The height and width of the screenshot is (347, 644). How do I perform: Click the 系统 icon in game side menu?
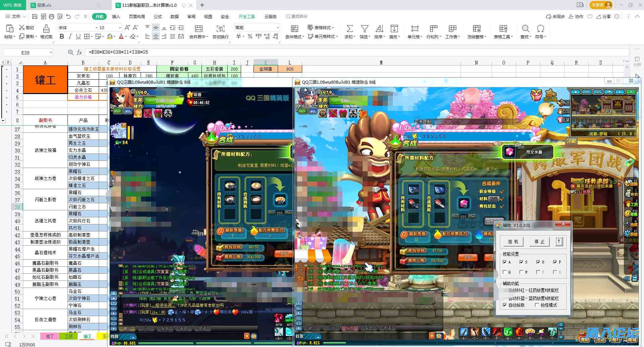click(631, 233)
